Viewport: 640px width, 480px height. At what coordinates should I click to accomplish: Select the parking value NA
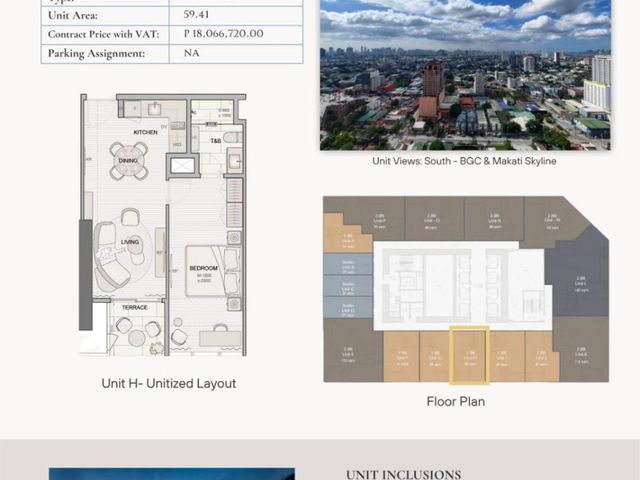coord(191,53)
